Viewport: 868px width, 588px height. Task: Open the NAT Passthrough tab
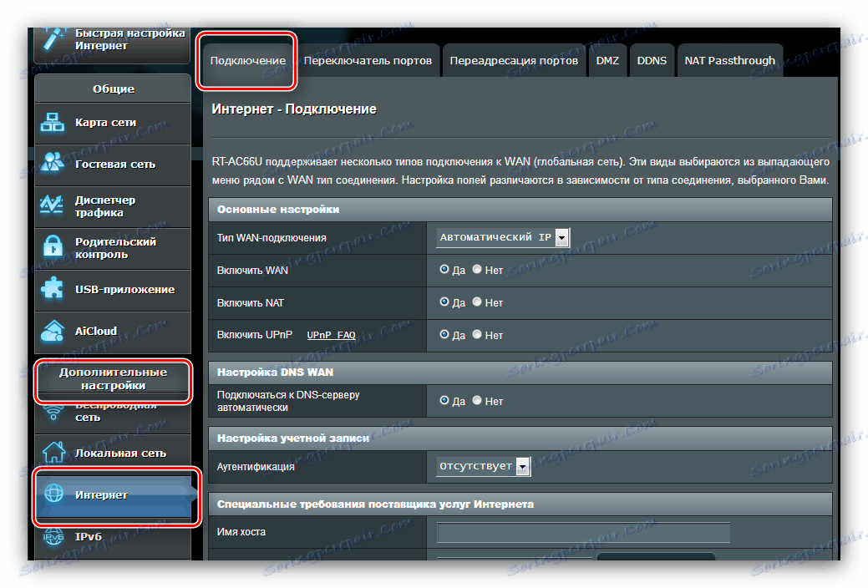coord(729,60)
